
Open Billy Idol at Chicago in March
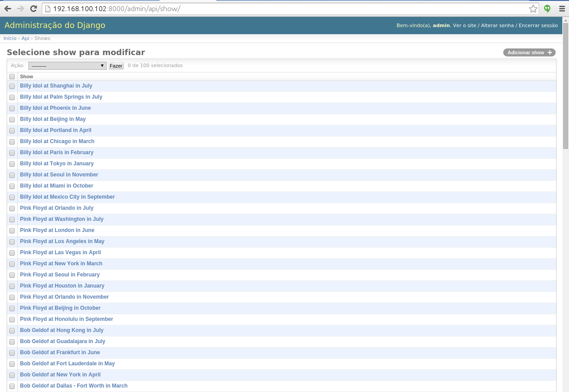pyautogui.click(x=57, y=141)
